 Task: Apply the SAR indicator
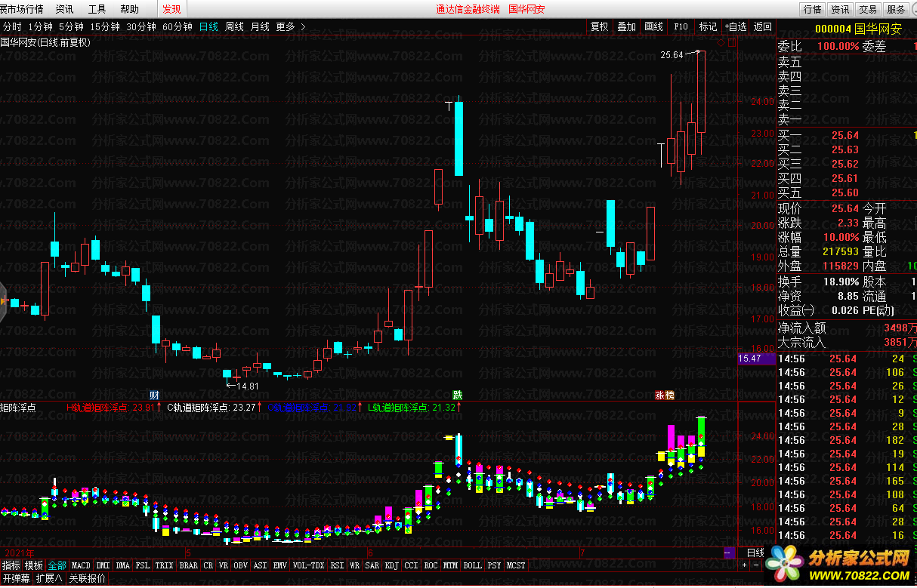372,565
